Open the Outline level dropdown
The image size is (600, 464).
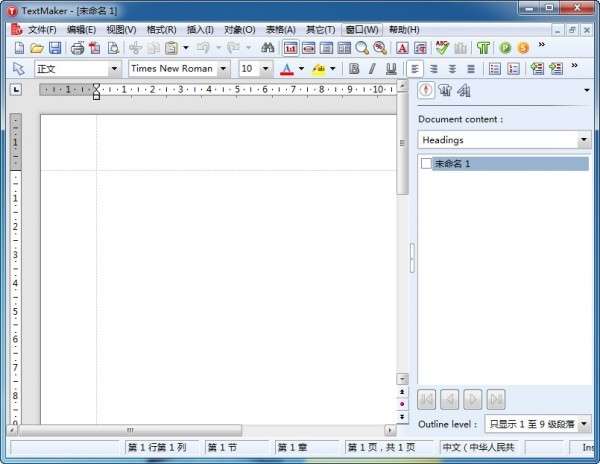584,425
